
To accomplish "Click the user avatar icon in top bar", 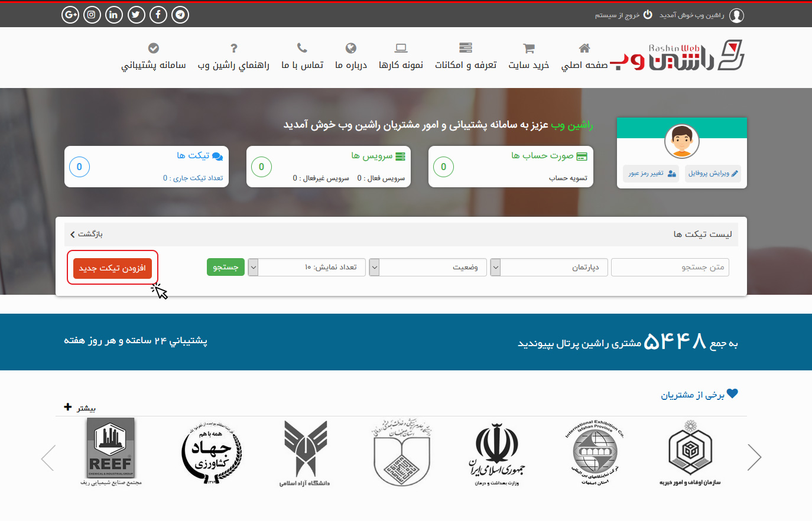I will [736, 15].
